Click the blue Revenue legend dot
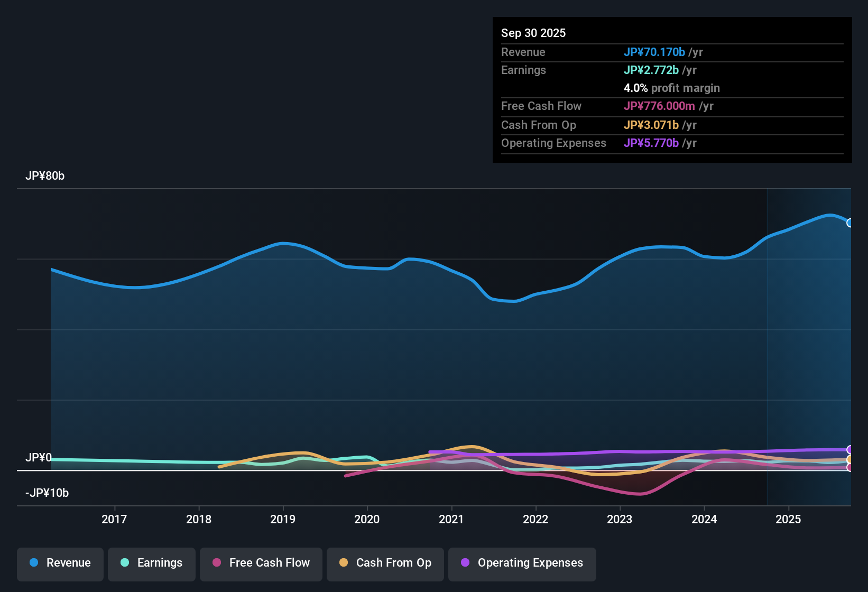The height and width of the screenshot is (592, 868). click(x=33, y=563)
